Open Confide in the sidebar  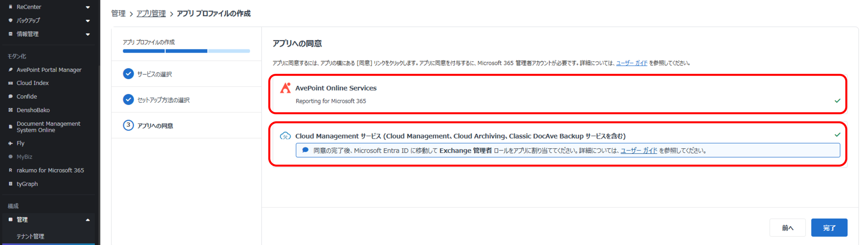click(27, 96)
